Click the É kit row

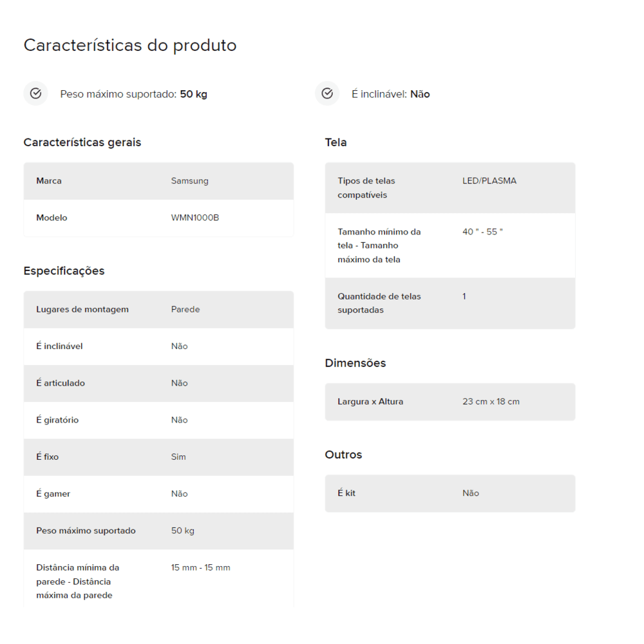[450, 493]
